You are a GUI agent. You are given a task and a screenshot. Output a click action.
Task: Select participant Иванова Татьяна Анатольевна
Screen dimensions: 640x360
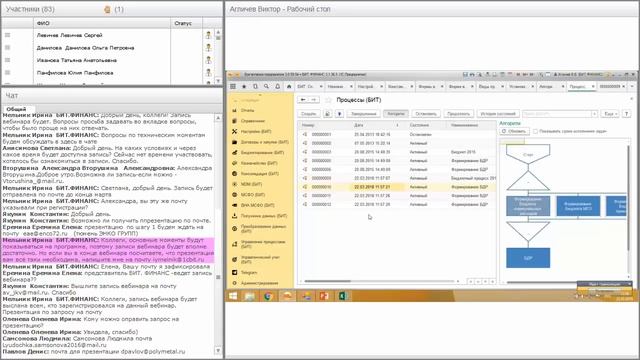(x=77, y=60)
